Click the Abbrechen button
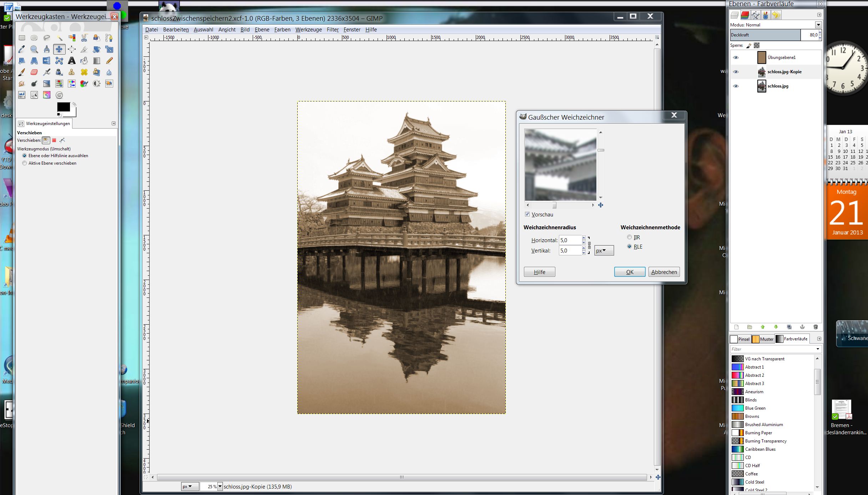The width and height of the screenshot is (868, 495). (664, 272)
